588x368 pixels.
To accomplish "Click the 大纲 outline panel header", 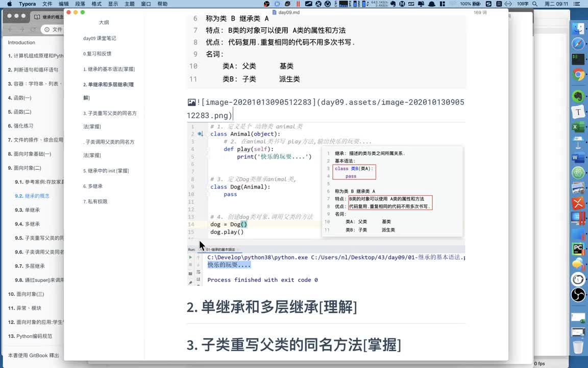I will tap(104, 22).
